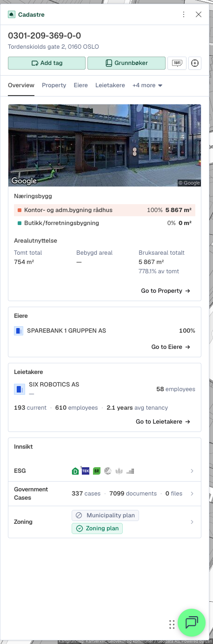This screenshot has height=644, width=213.
Task: Click the locate-on-map crosshair icon
Action: click(x=195, y=63)
